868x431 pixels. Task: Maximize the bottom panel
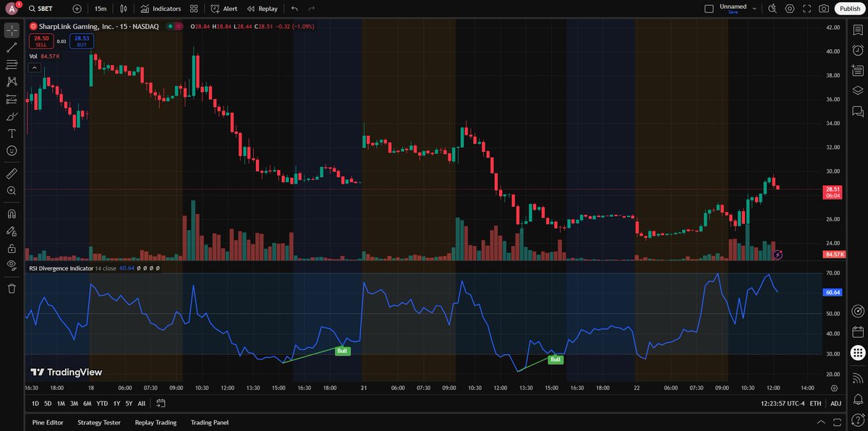click(x=835, y=422)
